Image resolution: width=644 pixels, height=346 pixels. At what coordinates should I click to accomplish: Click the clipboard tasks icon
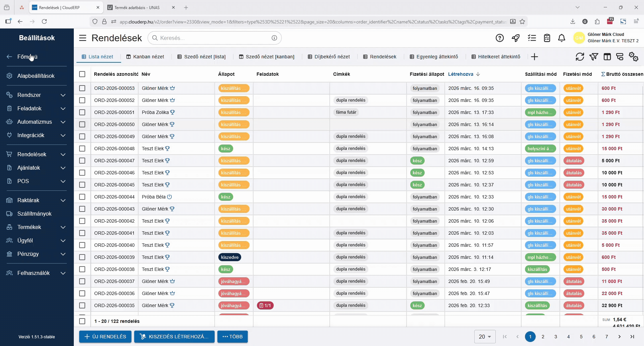coord(547,38)
